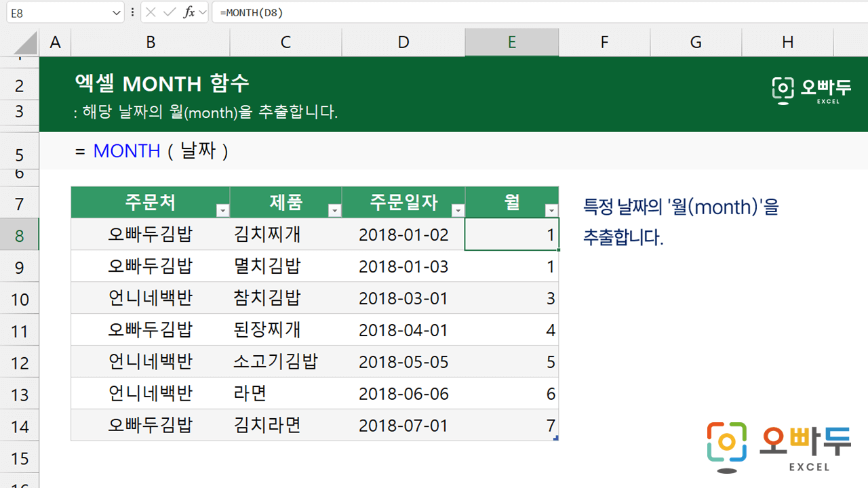868x488 pixels.
Task: Select column H header
Action: click(787, 42)
